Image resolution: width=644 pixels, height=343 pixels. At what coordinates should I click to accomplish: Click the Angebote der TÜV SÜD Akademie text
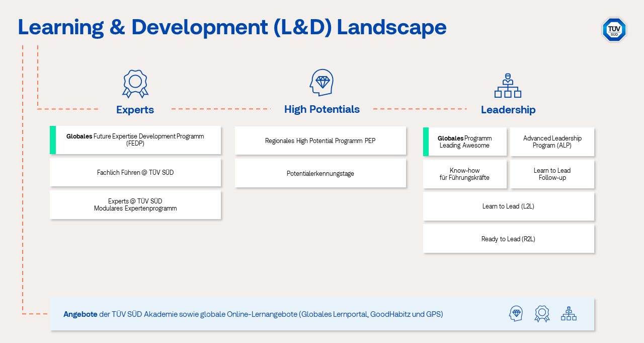coord(253,314)
